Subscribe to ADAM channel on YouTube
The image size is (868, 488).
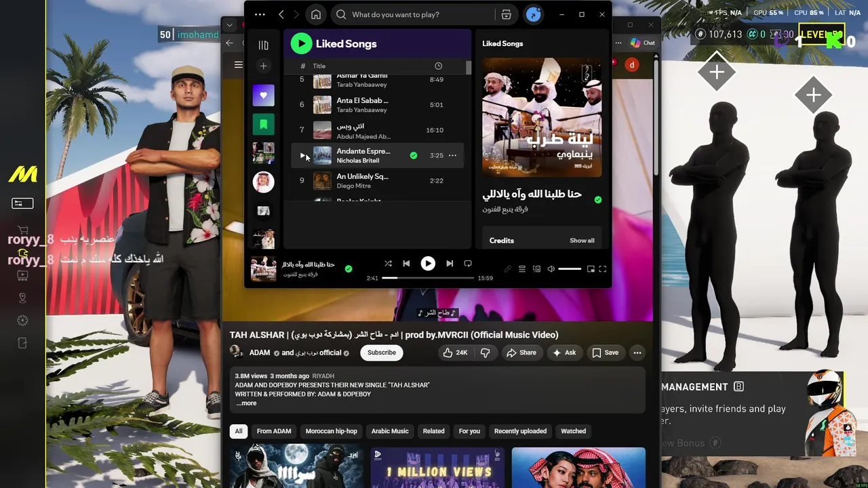point(382,352)
